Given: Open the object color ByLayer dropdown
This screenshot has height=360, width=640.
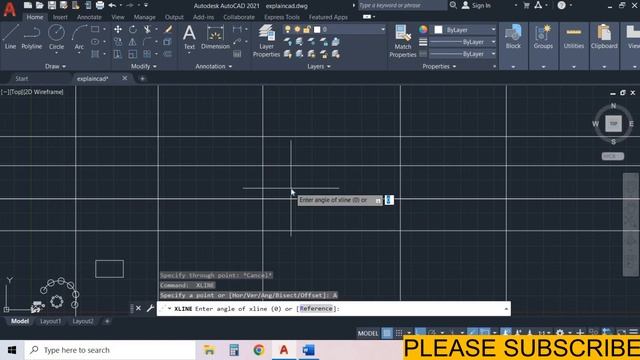Looking at the screenshot, I should click(x=464, y=30).
